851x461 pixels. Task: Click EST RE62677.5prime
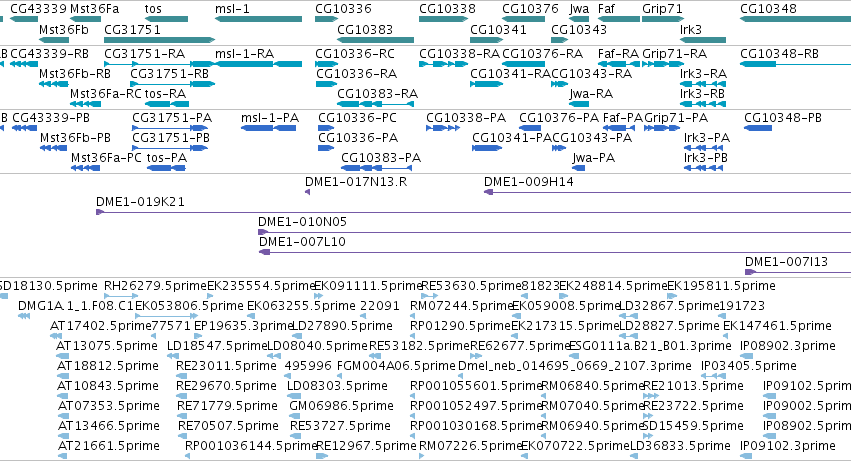pos(476,356)
